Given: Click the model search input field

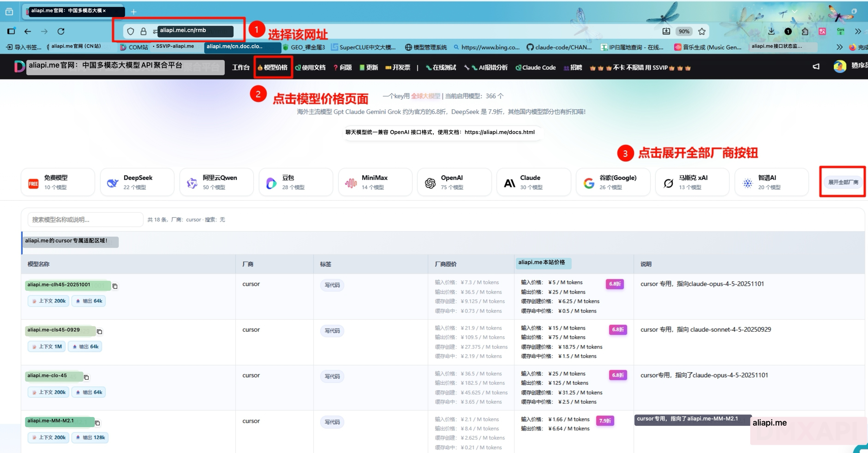Looking at the screenshot, I should pos(86,220).
